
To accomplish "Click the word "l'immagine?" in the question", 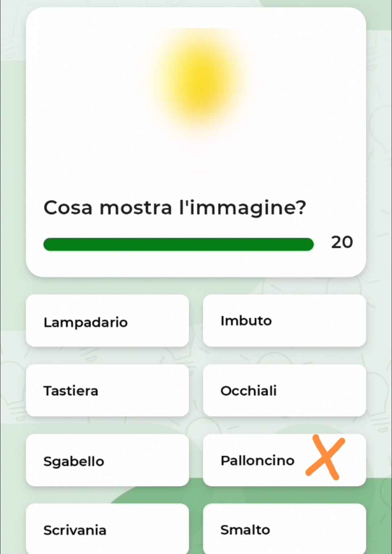I will tap(242, 208).
